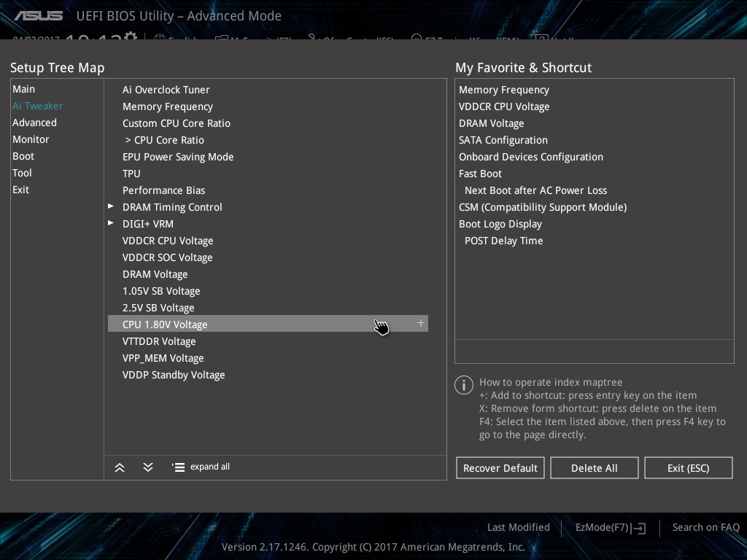Select VTTDDR Voltage
This screenshot has width=747, height=560.
(159, 341)
